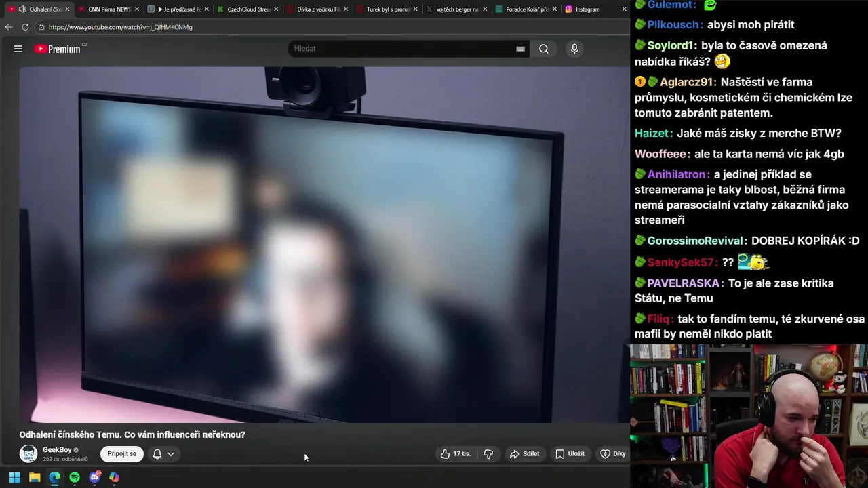Expand the subscription options chevron

(x=171, y=454)
